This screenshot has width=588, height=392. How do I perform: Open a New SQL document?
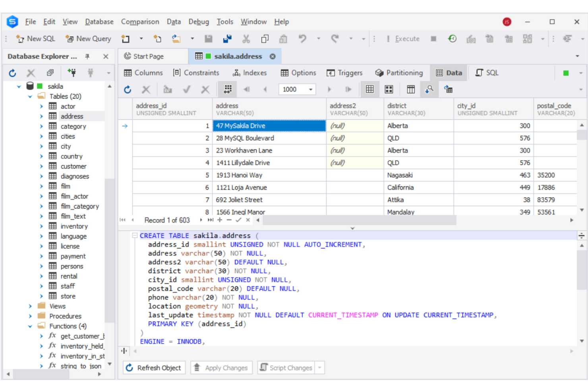35,39
